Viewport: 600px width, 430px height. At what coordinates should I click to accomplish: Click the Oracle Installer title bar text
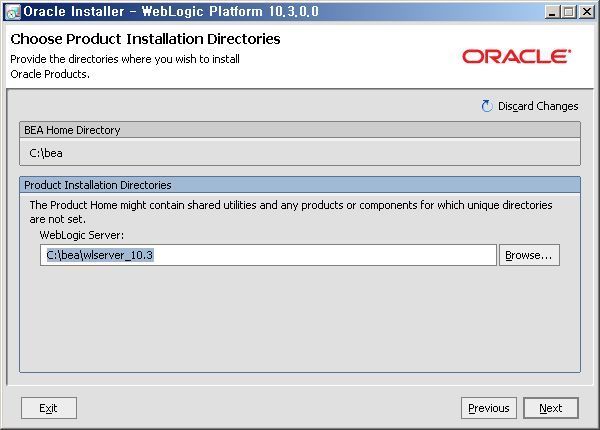pos(171,11)
